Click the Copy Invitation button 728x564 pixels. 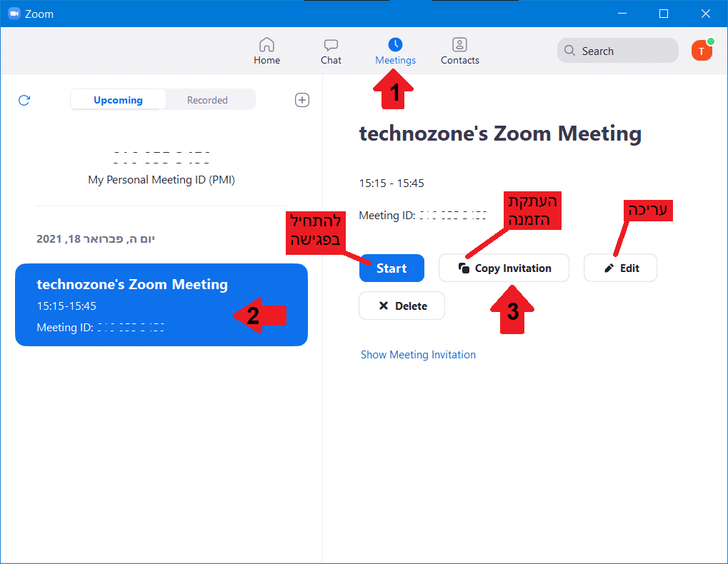[504, 268]
